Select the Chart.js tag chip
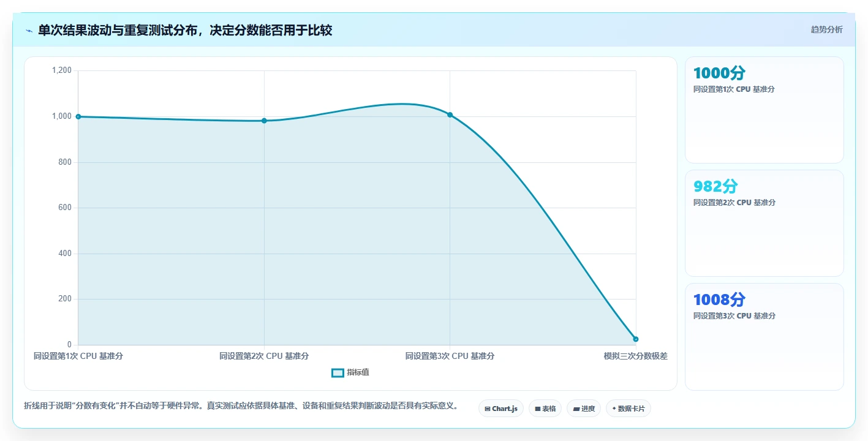 (500, 409)
